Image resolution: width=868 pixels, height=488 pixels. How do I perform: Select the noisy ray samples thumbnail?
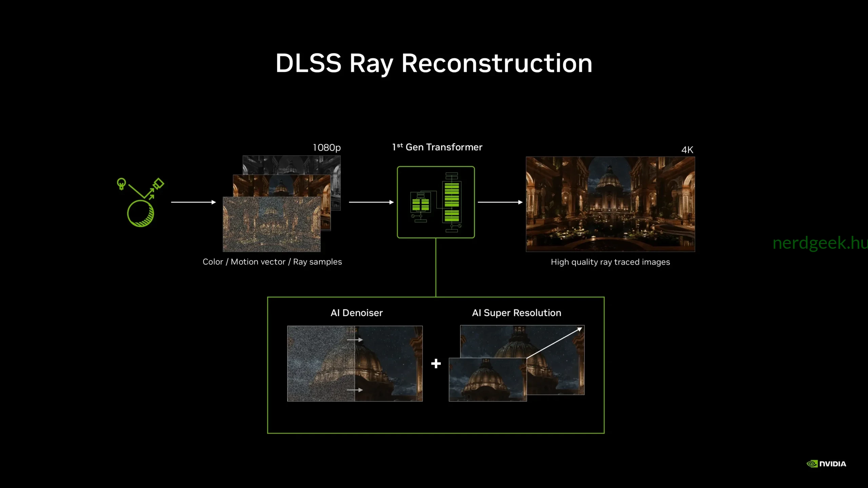(x=272, y=224)
